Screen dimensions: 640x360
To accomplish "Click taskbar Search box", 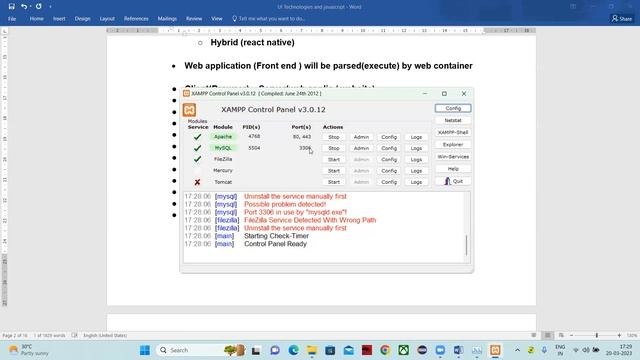I will [200, 350].
